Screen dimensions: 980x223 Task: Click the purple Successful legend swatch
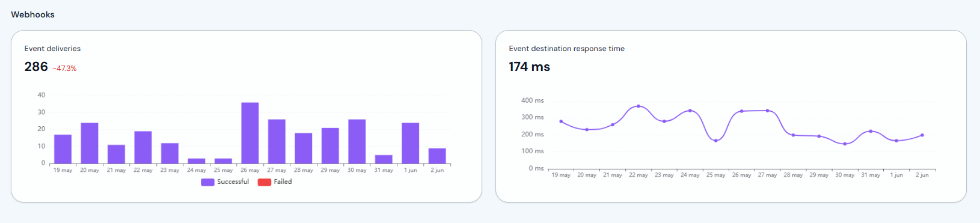pyautogui.click(x=207, y=182)
